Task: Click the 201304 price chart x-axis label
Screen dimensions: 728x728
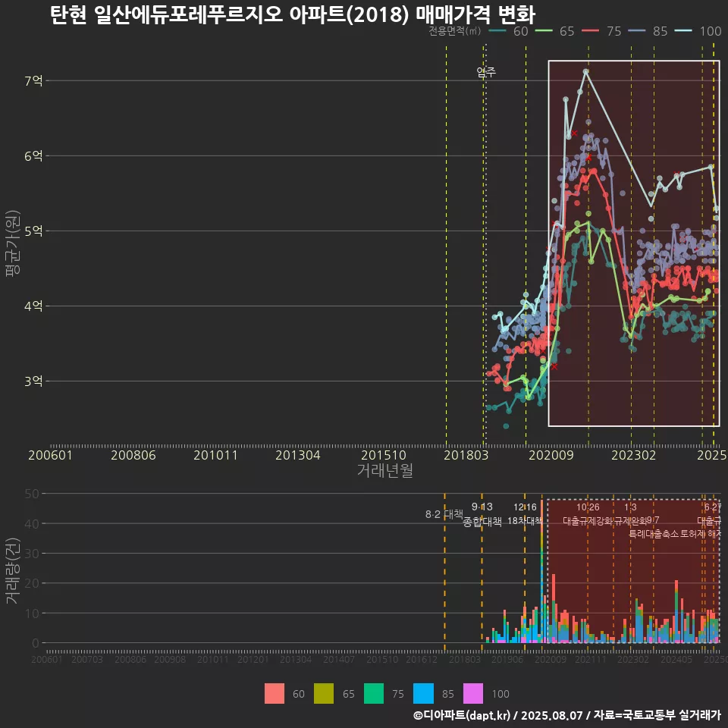Action: click(298, 455)
